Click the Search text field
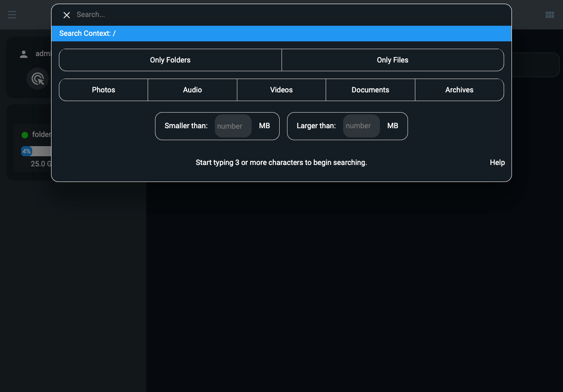The width and height of the screenshot is (563, 392). click(x=290, y=15)
